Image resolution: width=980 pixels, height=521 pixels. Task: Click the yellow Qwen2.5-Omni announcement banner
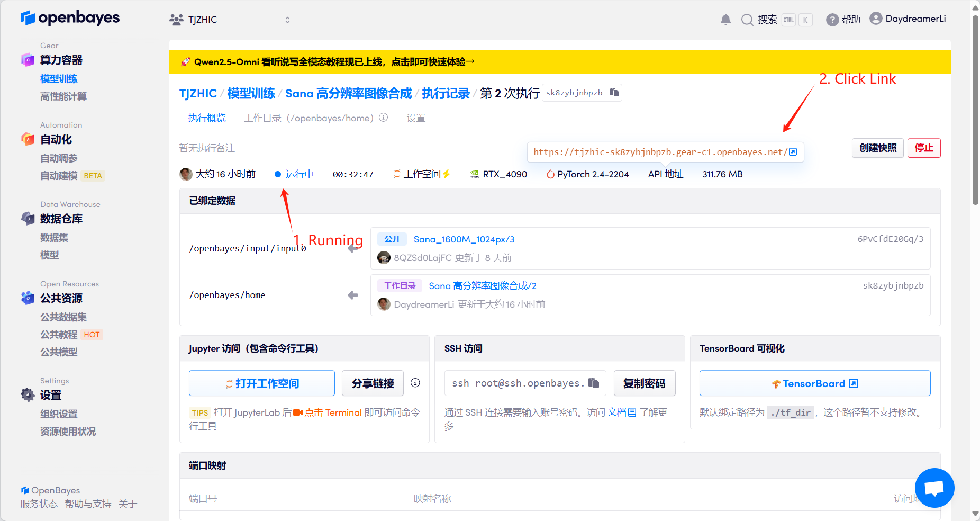(x=559, y=62)
